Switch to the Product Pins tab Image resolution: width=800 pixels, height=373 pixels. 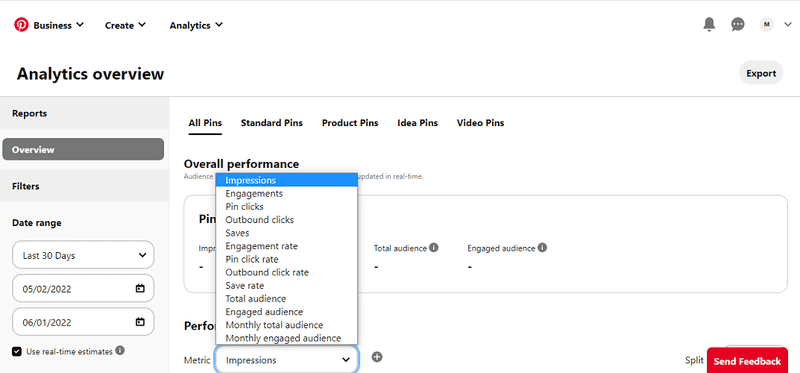pyautogui.click(x=350, y=123)
